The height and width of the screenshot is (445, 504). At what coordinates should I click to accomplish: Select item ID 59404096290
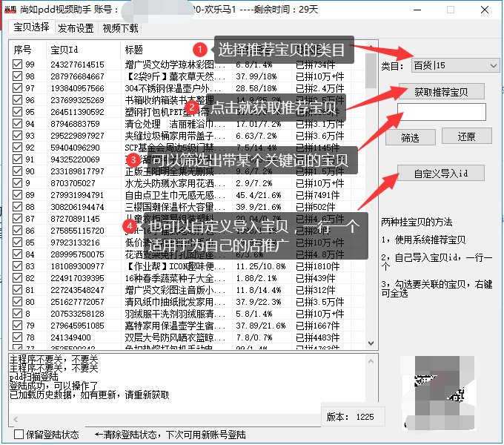coord(75,148)
